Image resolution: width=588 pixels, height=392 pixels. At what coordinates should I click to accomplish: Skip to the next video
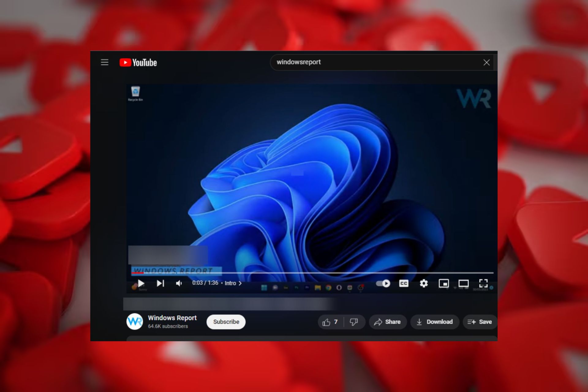[160, 283]
